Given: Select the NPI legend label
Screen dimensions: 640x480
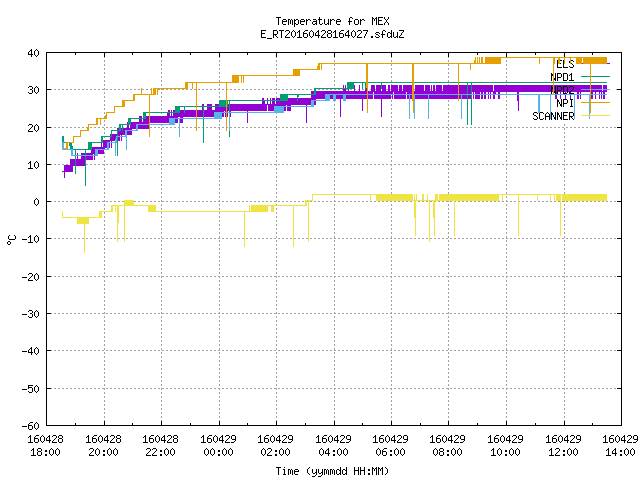Looking at the screenshot, I should (565, 103).
